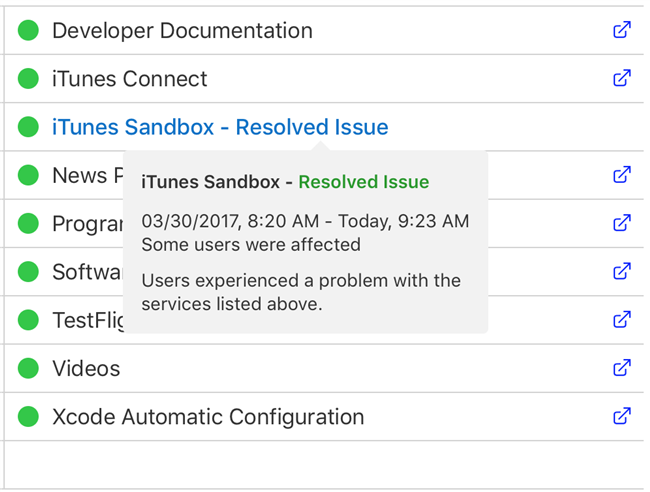Open Developer Documentation external link icon

pyautogui.click(x=622, y=30)
